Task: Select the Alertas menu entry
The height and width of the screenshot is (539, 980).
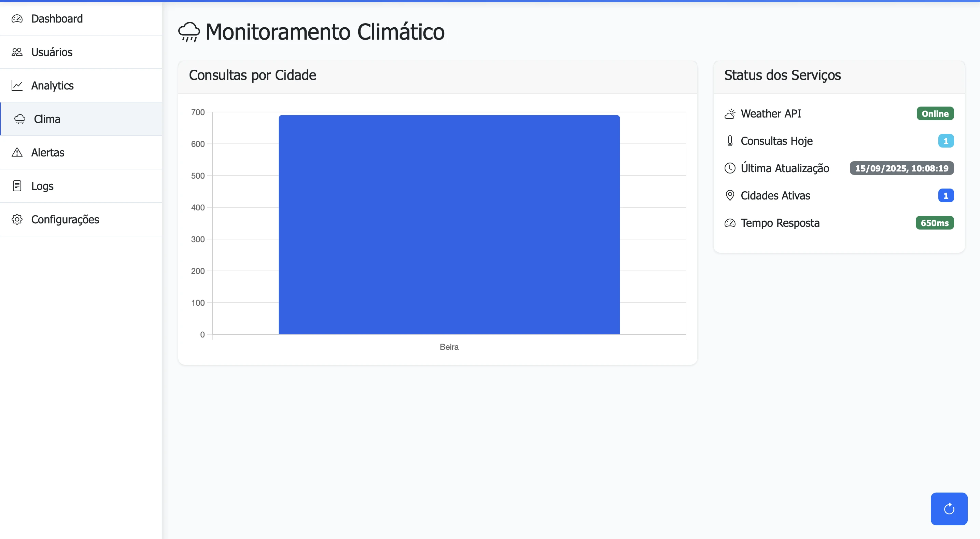Action: click(47, 153)
